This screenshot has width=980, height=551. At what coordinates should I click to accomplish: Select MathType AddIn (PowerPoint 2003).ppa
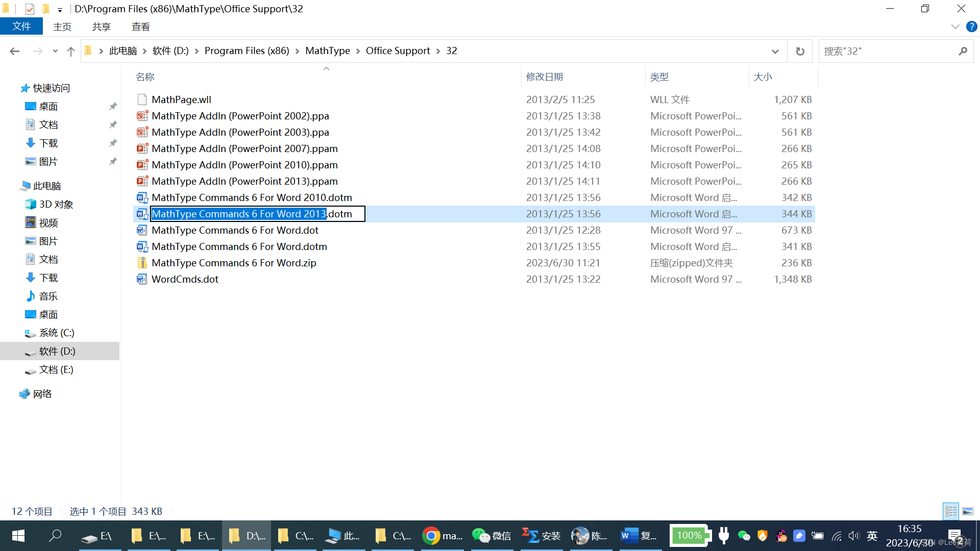tap(240, 132)
